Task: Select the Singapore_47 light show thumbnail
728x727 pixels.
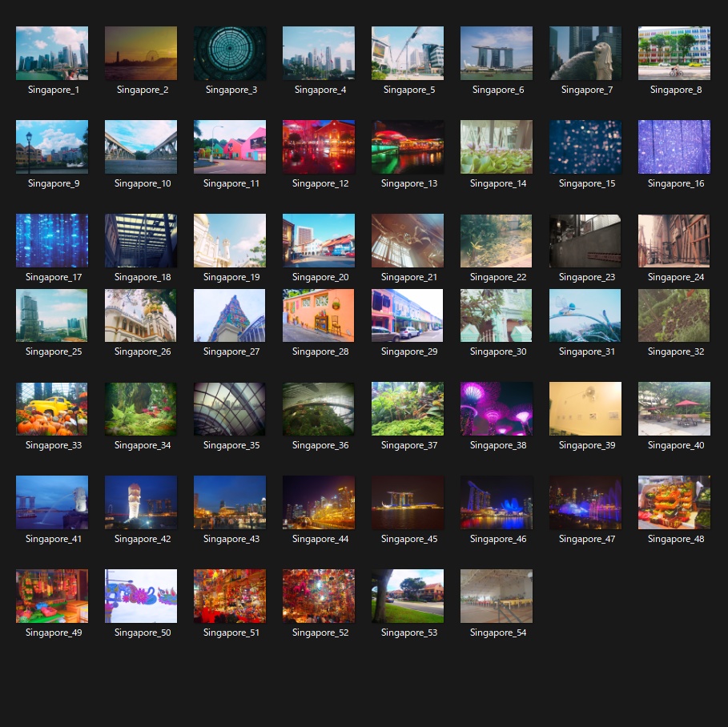Action: pyautogui.click(x=585, y=503)
